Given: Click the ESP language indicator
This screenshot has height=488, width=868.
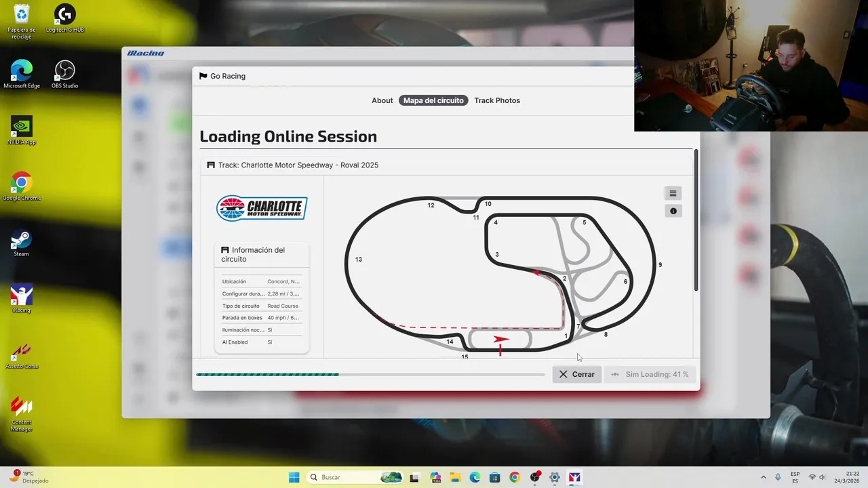Looking at the screenshot, I should tap(795, 477).
